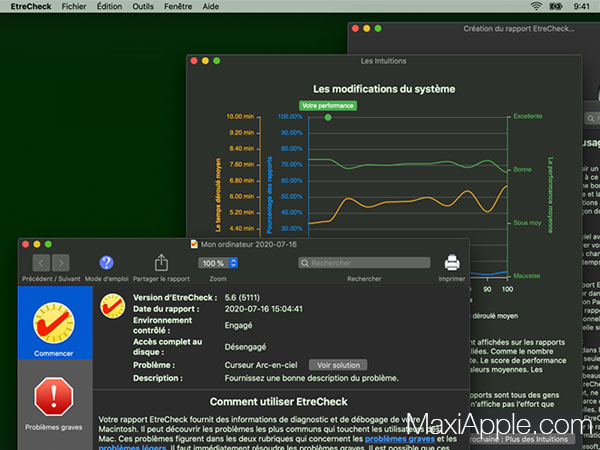Image resolution: width=600 pixels, height=450 pixels.
Task: Click the battery icon in the menu bar
Action: coord(556,6)
